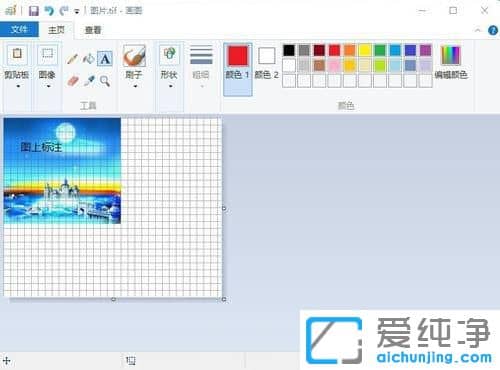Select Color 1 foreground swatch
The width and height of the screenshot is (500, 370).
point(238,69)
